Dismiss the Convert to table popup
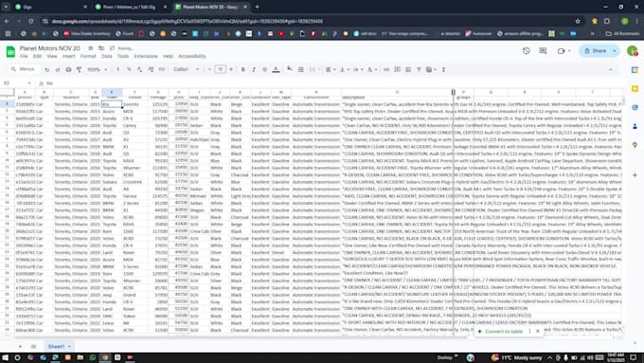The width and height of the screenshot is (644, 363). point(538,332)
